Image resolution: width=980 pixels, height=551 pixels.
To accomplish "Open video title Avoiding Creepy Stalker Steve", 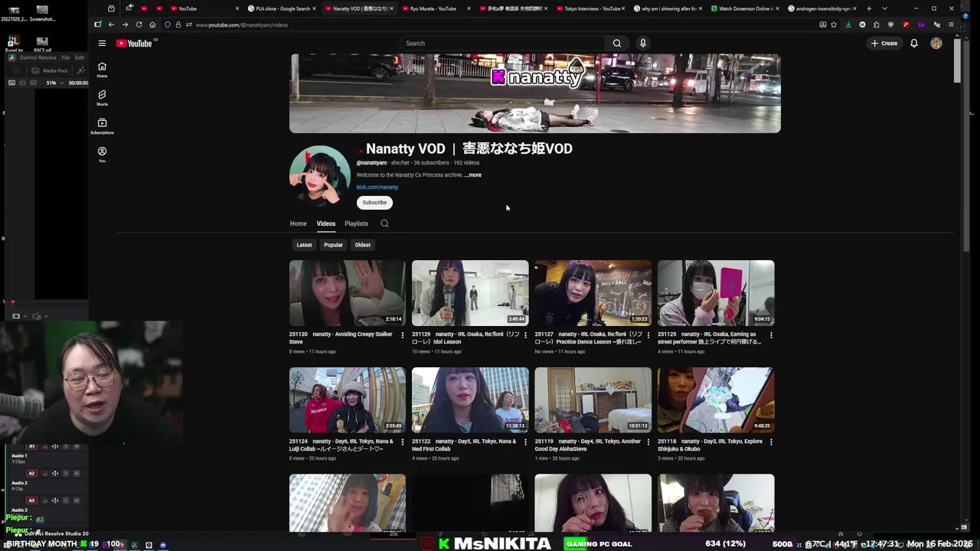I will (341, 338).
